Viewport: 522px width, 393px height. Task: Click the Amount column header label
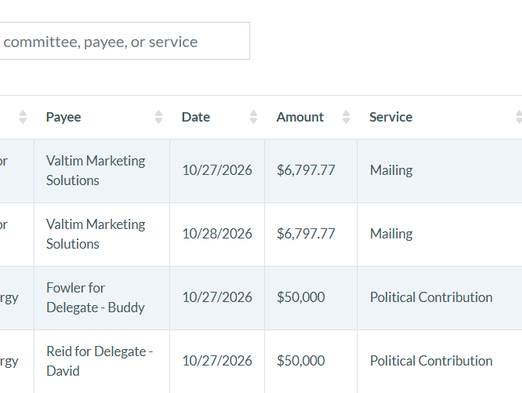300,117
